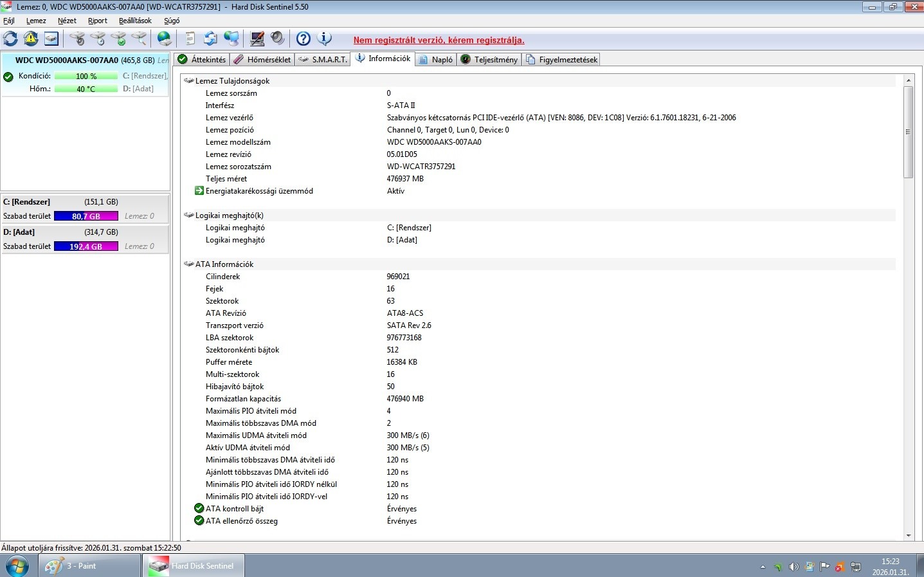Screen dimensions: 924x577
Task: Click the green arrow by Energiatakarékossági üzemmód
Action: pos(199,190)
